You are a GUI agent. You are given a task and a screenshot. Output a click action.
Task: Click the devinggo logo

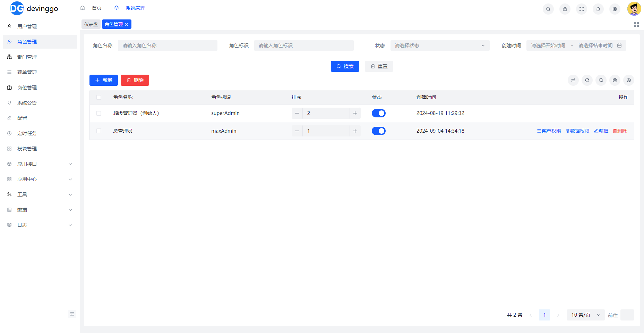tap(34, 8)
